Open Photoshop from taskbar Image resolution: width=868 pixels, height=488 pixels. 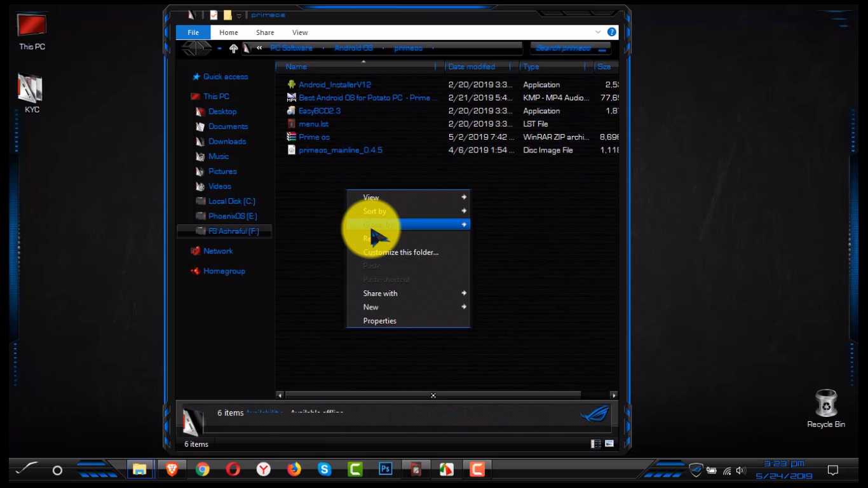[x=385, y=470]
